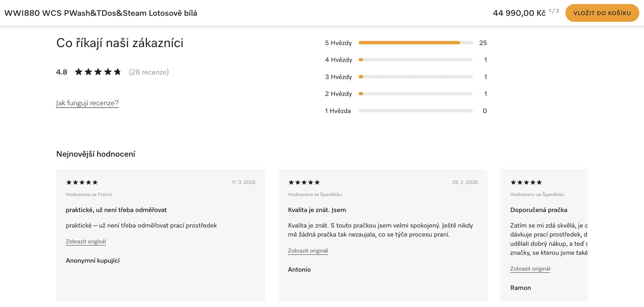This screenshot has height=307, width=644.
Task: Click the product title WWI880 WCS in header
Action: [101, 13]
